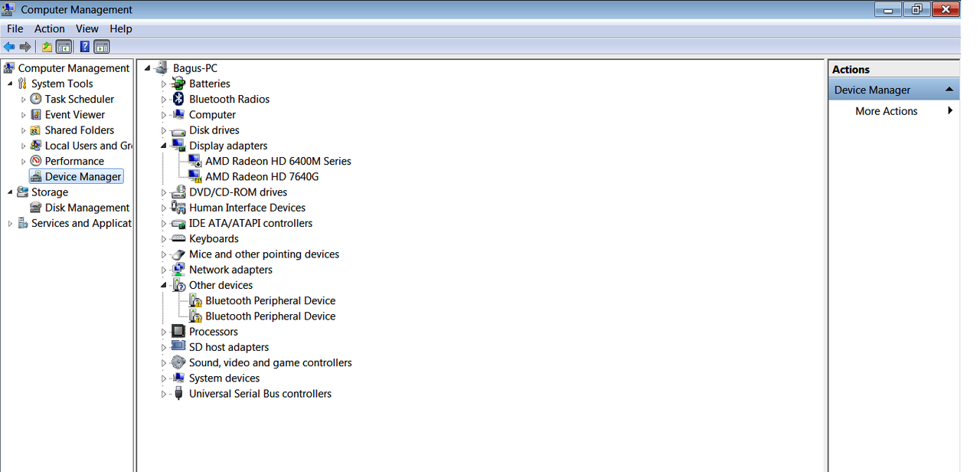Viewport: 980px width, 472px height.
Task: Expand DVD/CD-ROM drives category
Action: tap(164, 192)
